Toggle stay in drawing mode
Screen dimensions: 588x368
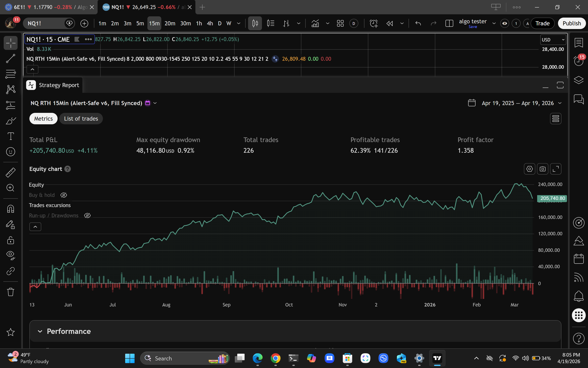(10, 224)
